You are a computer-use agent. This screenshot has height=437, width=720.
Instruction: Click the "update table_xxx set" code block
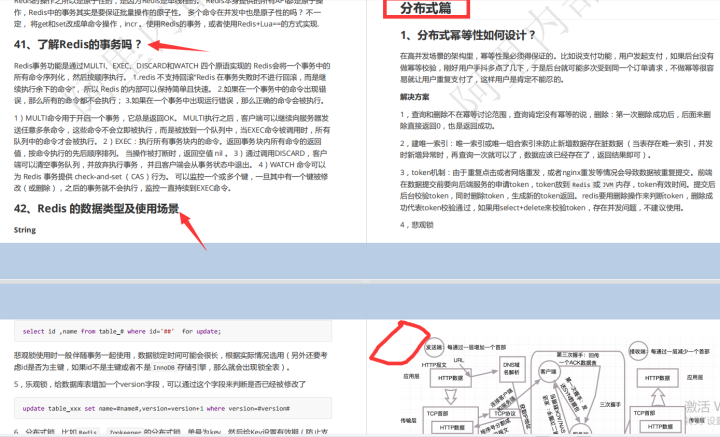(x=173, y=408)
